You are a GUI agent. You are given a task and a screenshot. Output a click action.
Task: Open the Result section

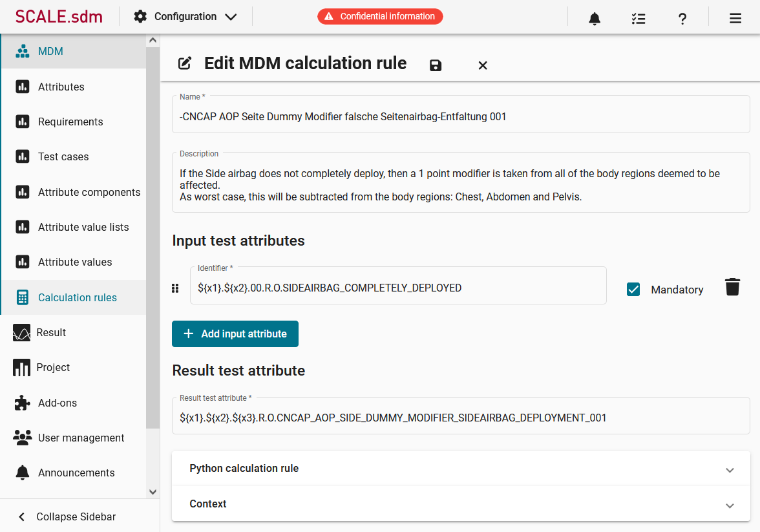(74, 333)
